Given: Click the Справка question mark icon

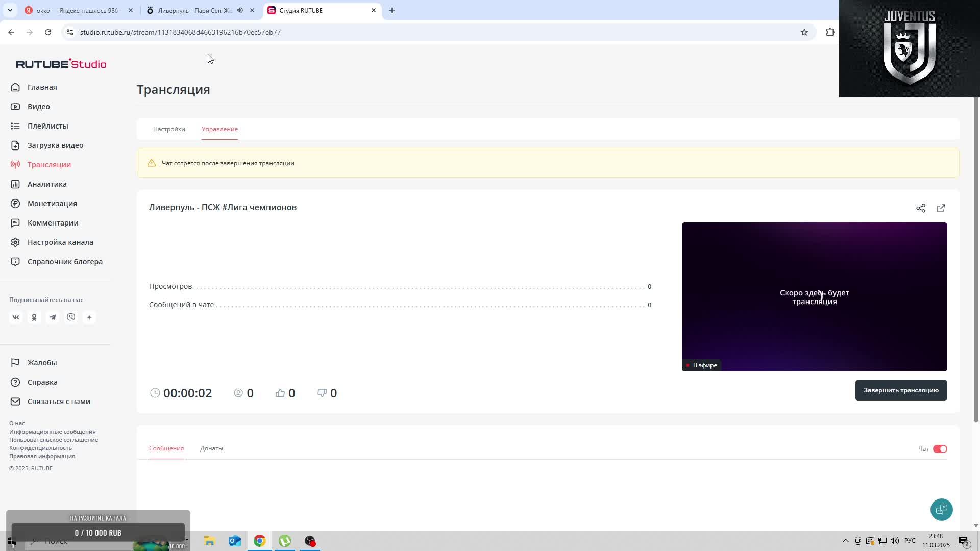Looking at the screenshot, I should coord(15,382).
